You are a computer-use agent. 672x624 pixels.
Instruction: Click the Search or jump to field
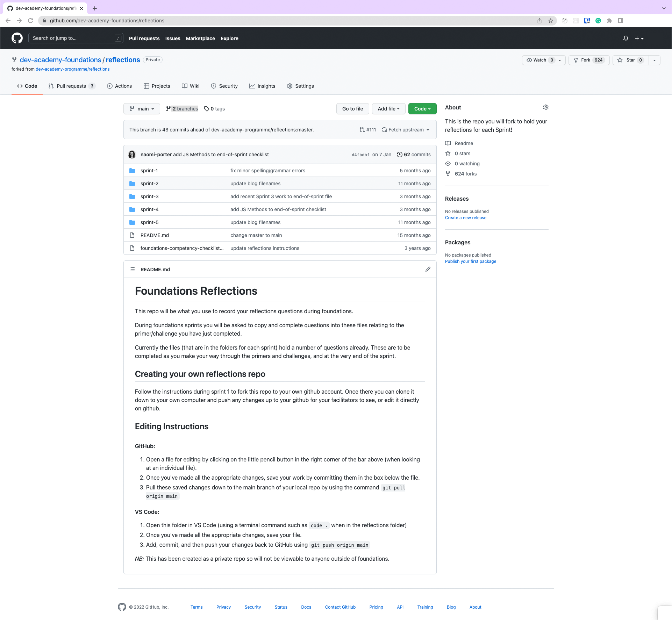click(x=76, y=38)
